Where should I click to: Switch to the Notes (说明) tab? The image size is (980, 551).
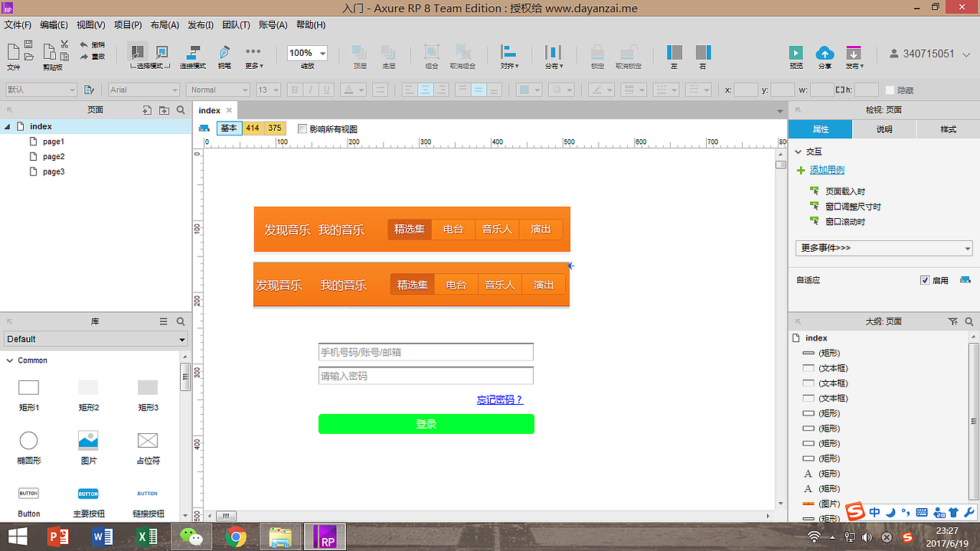(x=884, y=129)
